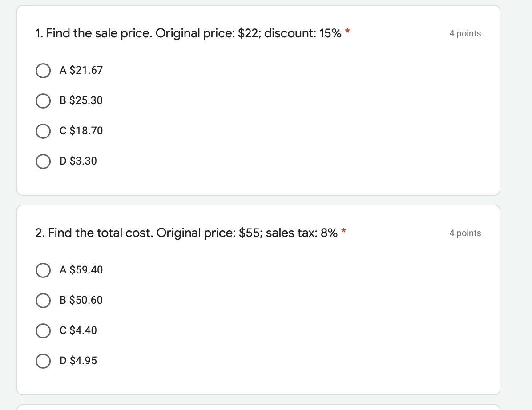Click the "A $59.40" answer label text

(x=81, y=270)
